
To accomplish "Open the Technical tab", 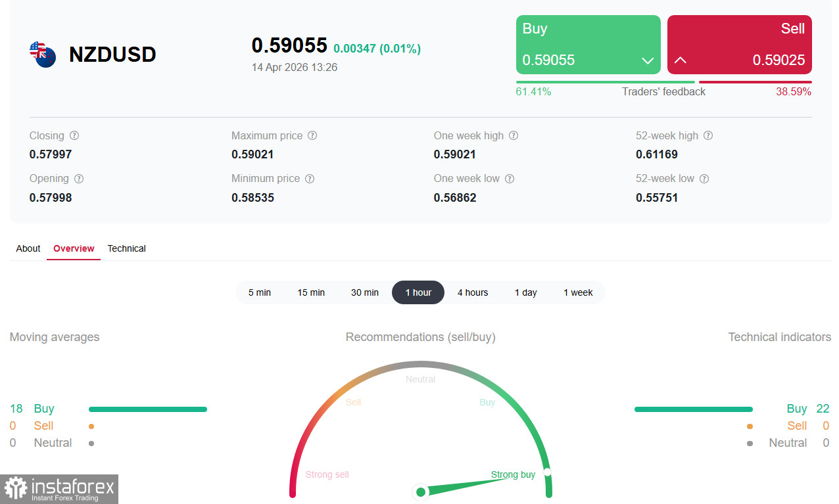I will click(x=126, y=248).
